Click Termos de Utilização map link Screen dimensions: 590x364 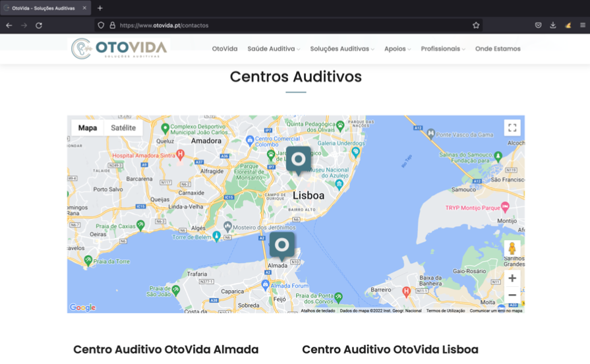pyautogui.click(x=446, y=311)
